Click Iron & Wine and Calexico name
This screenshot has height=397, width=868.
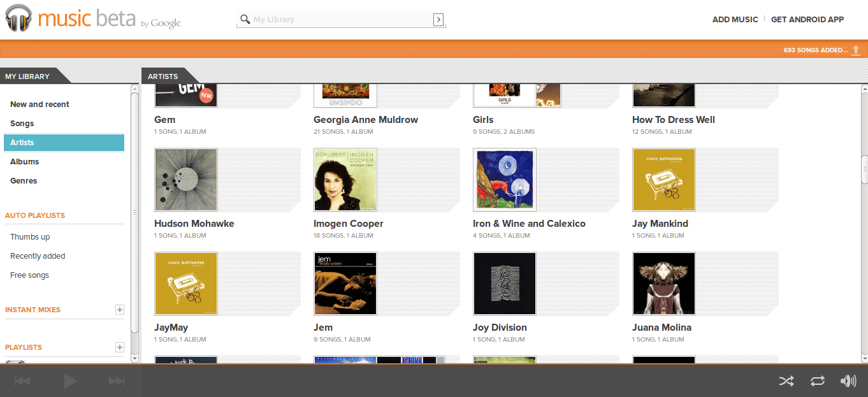pos(529,224)
